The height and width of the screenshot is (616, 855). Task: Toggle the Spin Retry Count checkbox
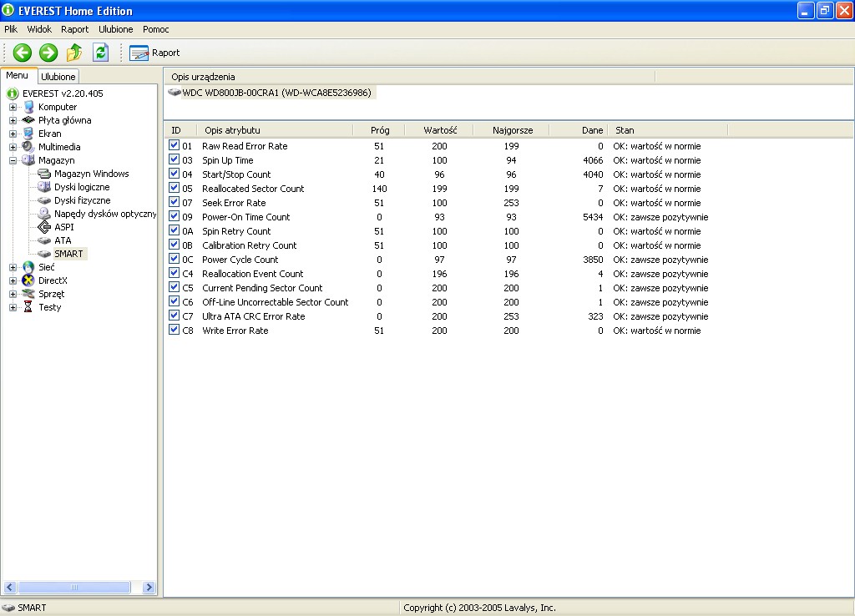pos(174,230)
